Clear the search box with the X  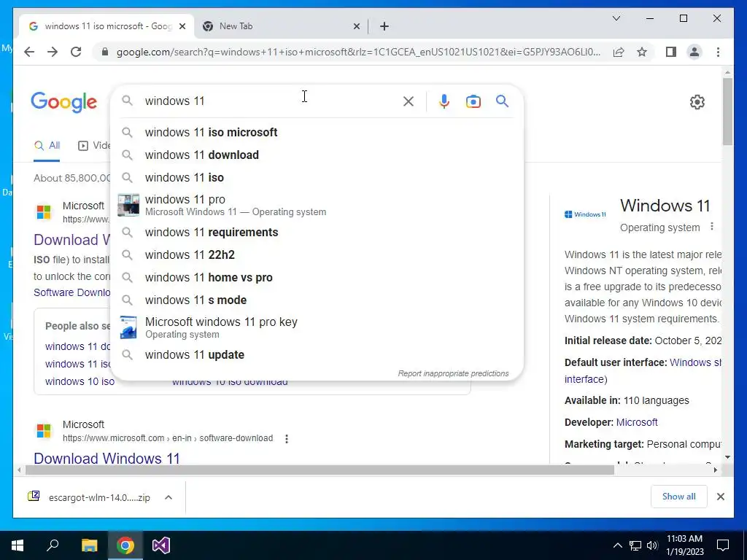tap(409, 101)
